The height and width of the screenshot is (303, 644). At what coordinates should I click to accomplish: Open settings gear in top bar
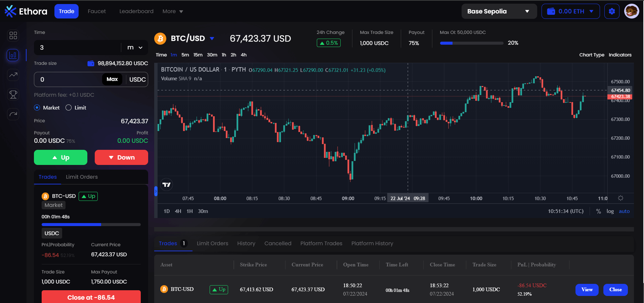click(x=612, y=11)
